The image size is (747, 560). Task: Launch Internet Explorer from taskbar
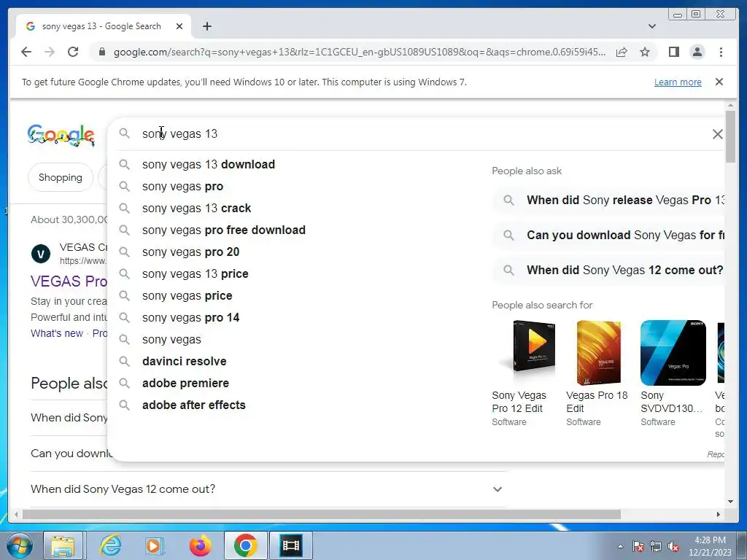(110, 545)
